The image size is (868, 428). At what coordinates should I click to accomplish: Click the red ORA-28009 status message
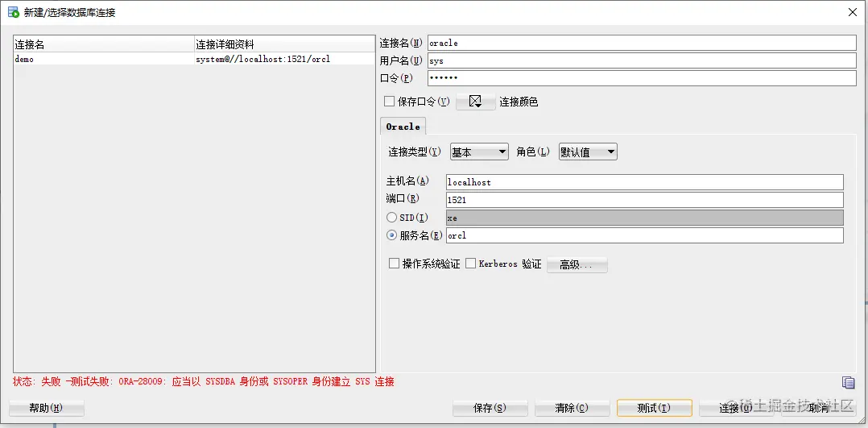click(x=204, y=381)
